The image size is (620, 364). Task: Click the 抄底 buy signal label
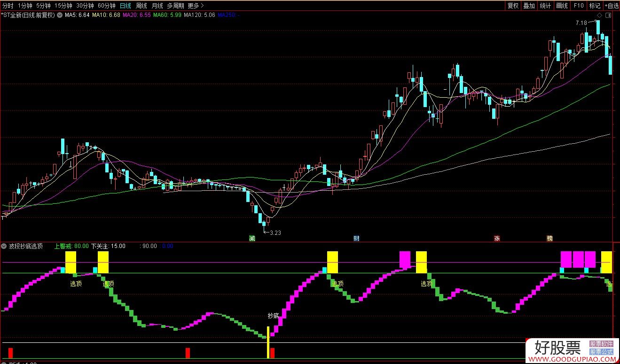tap(274, 316)
